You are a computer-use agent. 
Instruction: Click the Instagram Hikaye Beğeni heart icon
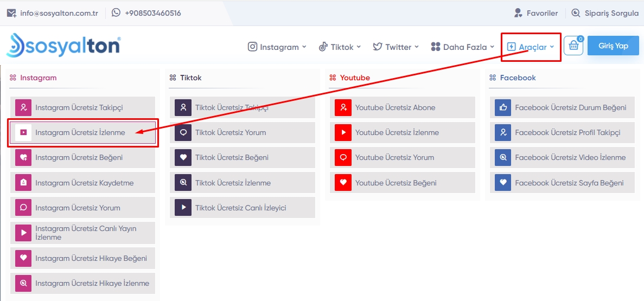point(23,258)
